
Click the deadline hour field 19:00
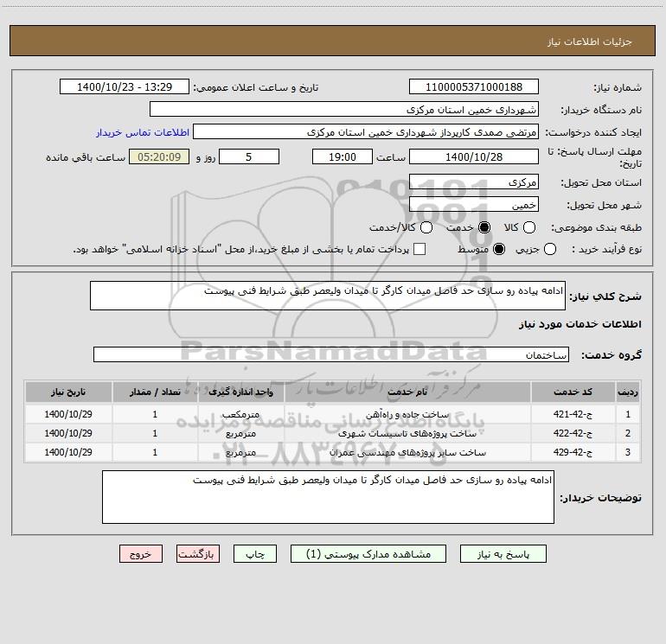coord(343,156)
